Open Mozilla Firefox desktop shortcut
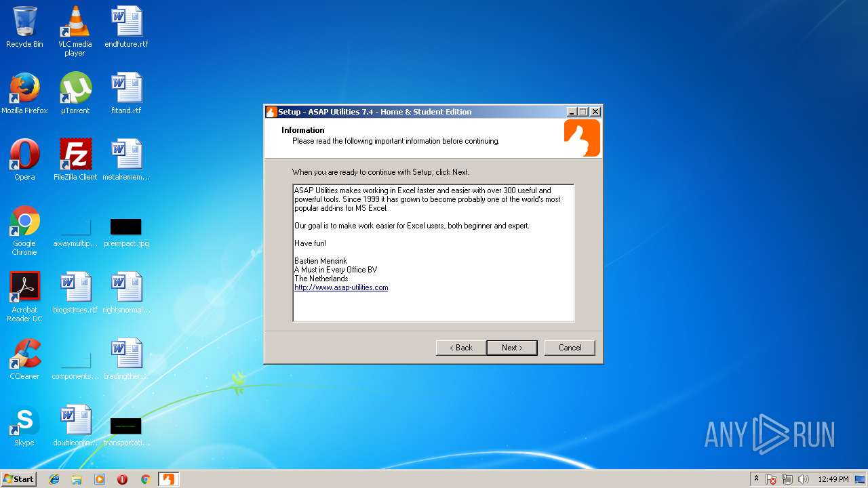 click(24, 94)
